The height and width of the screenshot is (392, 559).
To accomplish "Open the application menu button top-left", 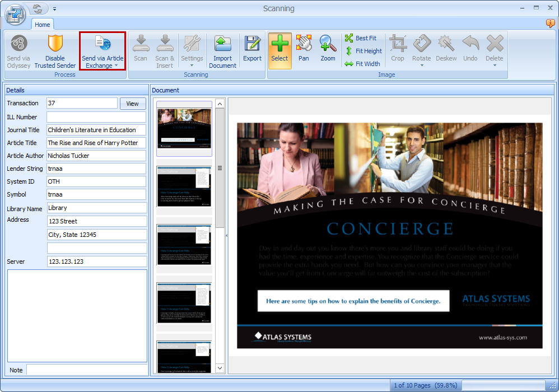I will point(15,15).
